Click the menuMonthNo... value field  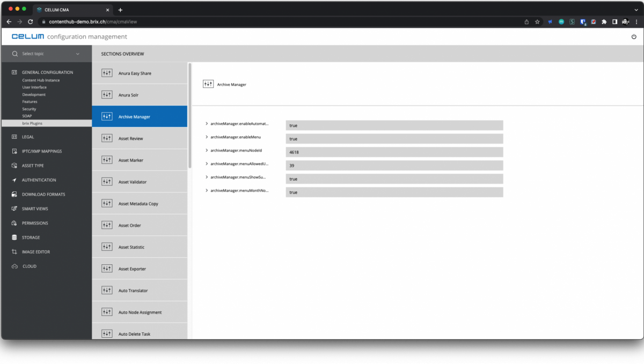click(x=394, y=192)
